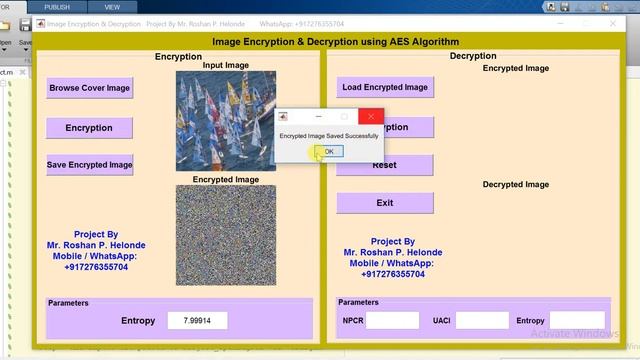Close the ct.m editor tab
640x360 pixels.
pyautogui.click(x=22, y=72)
